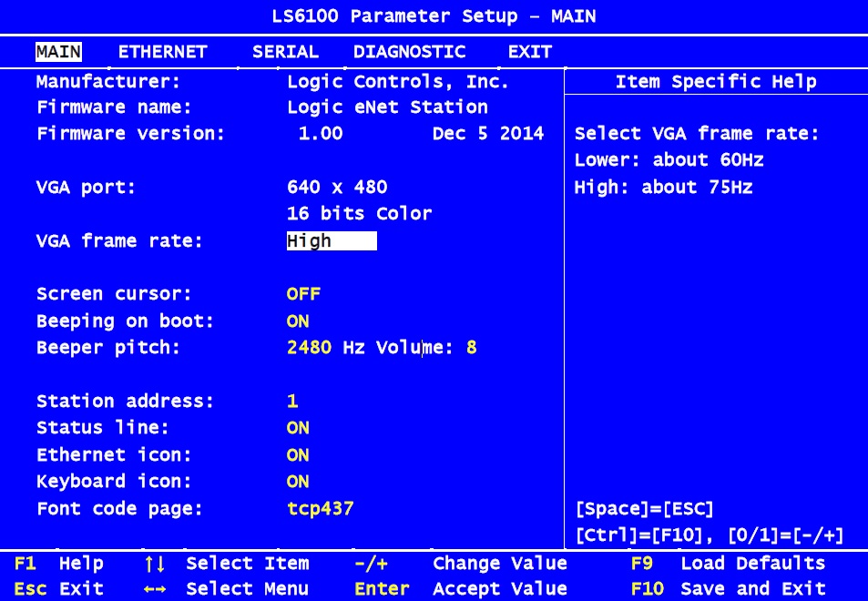Click the "Status line:" label

[x=103, y=428]
